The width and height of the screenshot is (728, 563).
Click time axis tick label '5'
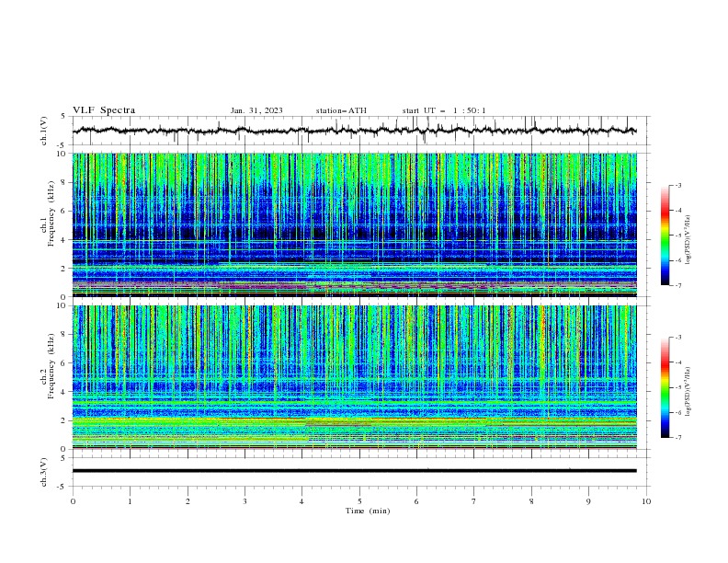point(359,501)
